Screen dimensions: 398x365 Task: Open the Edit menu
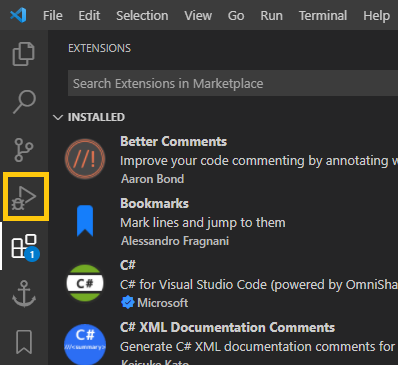pyautogui.click(x=89, y=16)
